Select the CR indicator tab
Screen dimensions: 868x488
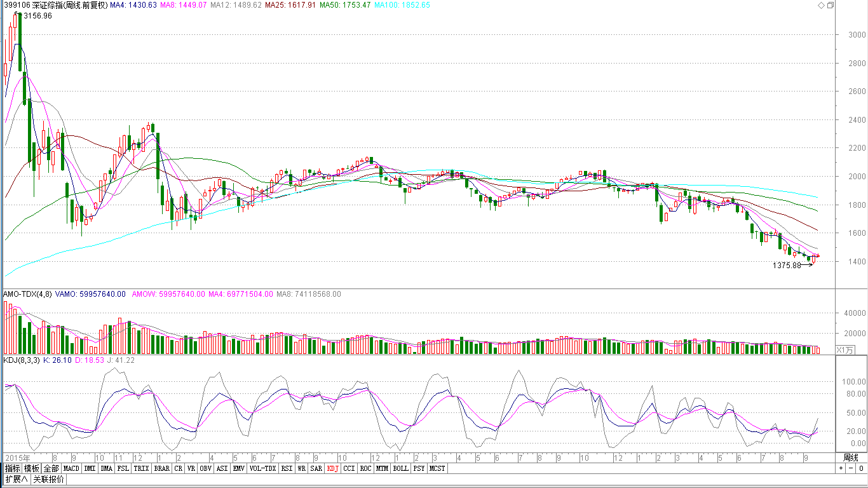point(179,468)
